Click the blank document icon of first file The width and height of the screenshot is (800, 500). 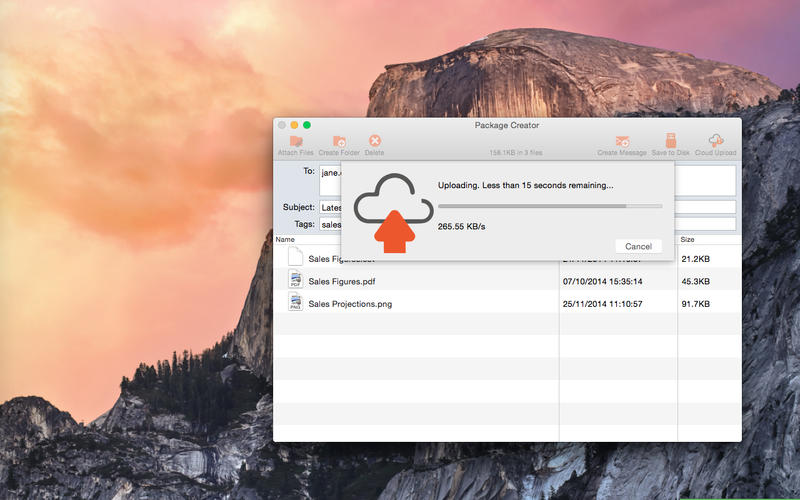click(295, 257)
